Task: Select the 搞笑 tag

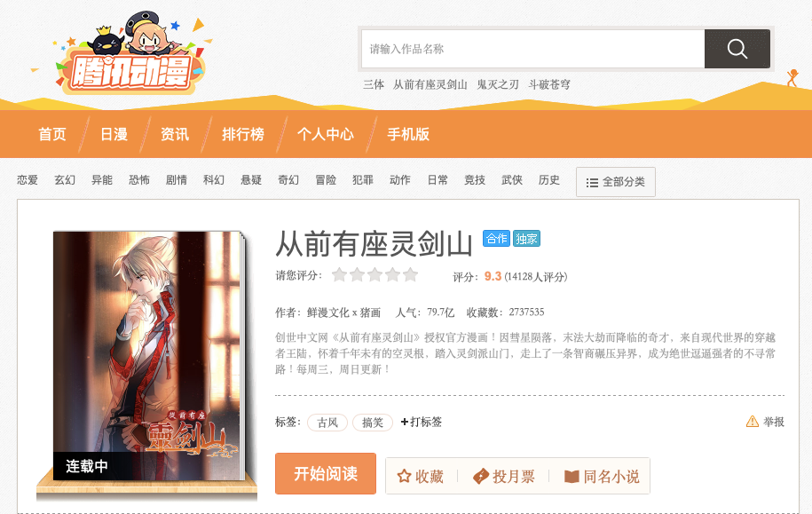Action: pos(373,423)
